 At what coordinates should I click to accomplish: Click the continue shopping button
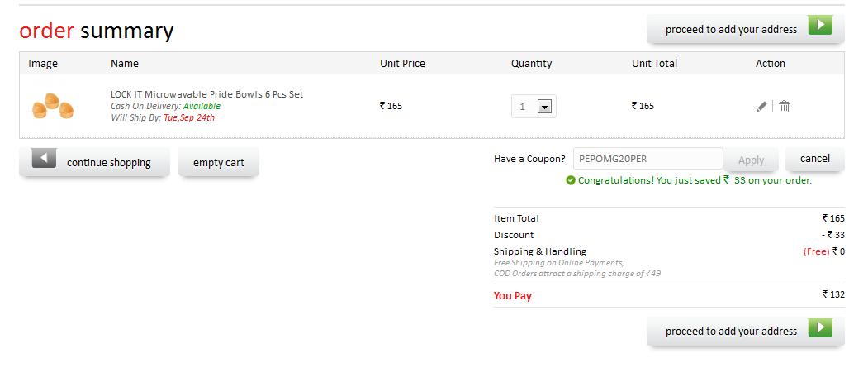(x=95, y=162)
